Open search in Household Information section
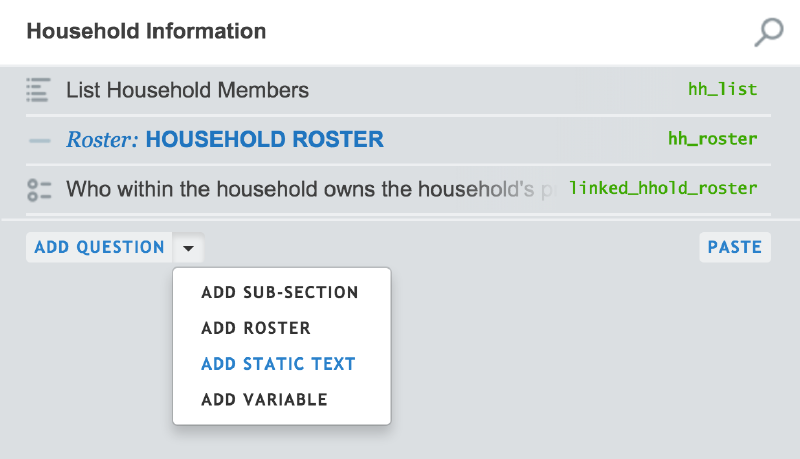This screenshot has height=459, width=800. pyautogui.click(x=767, y=33)
